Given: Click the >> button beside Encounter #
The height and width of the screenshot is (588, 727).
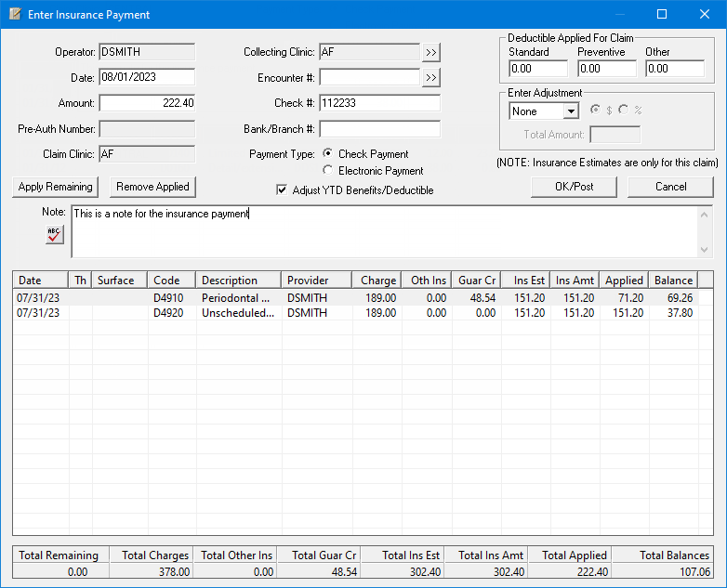Looking at the screenshot, I should point(430,78).
